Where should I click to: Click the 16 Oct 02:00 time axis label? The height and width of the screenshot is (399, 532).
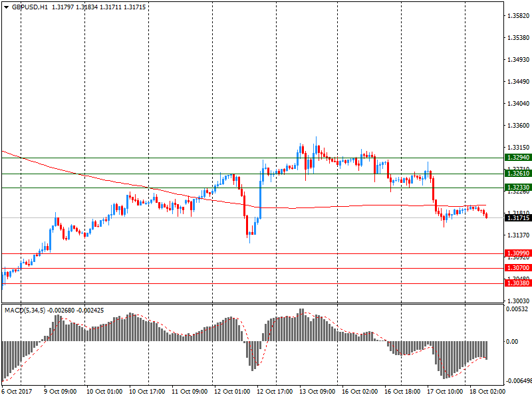[360, 392]
